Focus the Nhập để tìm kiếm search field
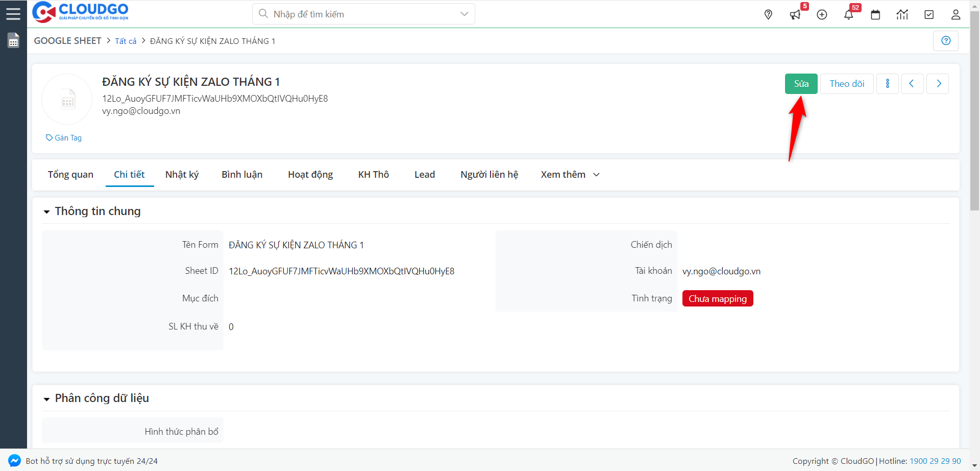This screenshot has width=980, height=471. coord(357,14)
